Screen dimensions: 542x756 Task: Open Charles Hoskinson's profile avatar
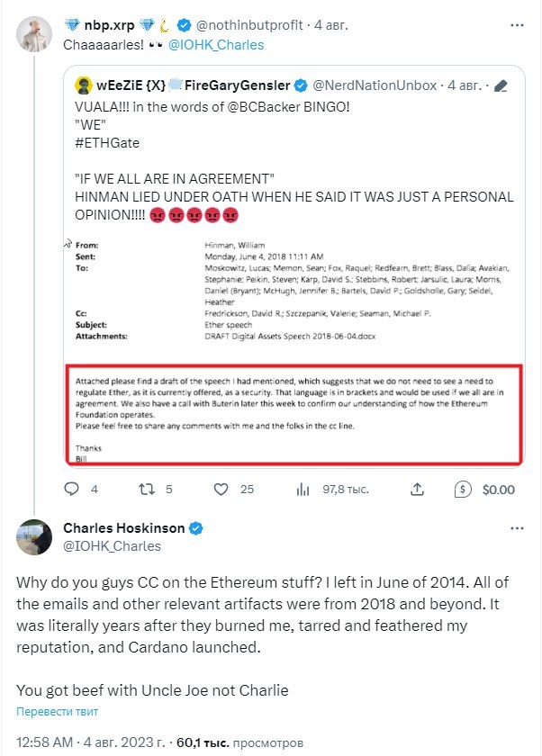pos(33,537)
